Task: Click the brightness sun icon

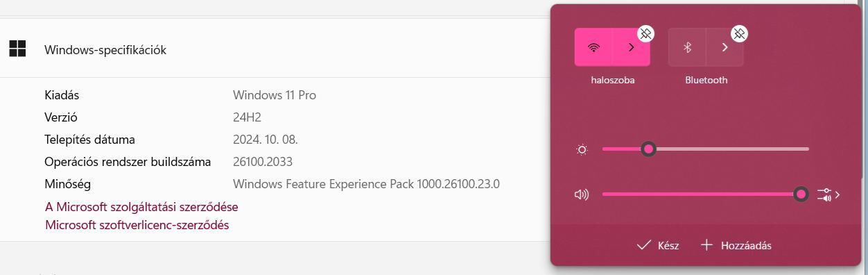Action: point(582,149)
